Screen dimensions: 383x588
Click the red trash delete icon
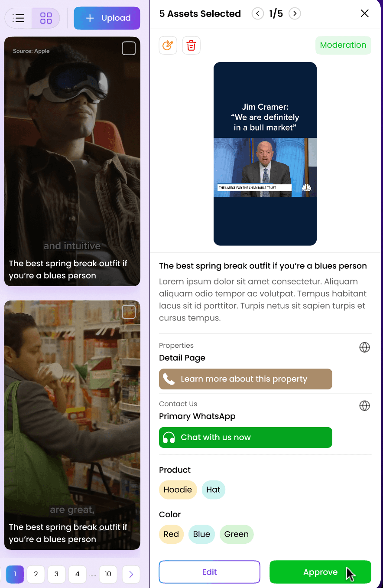(x=191, y=45)
